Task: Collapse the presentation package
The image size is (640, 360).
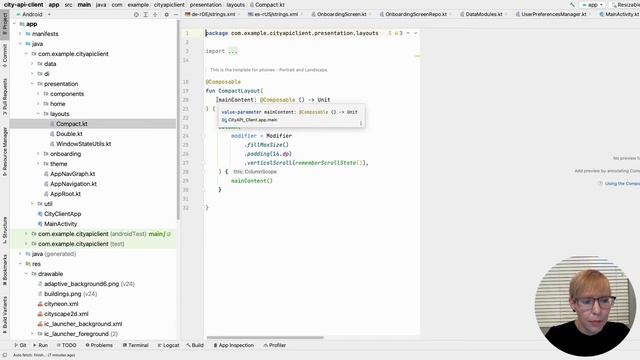Action: click(x=32, y=84)
